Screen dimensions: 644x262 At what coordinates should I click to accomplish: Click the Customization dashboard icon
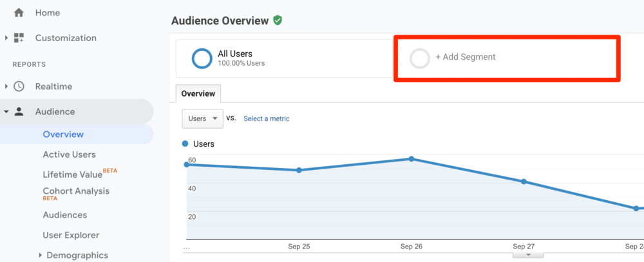click(x=19, y=38)
